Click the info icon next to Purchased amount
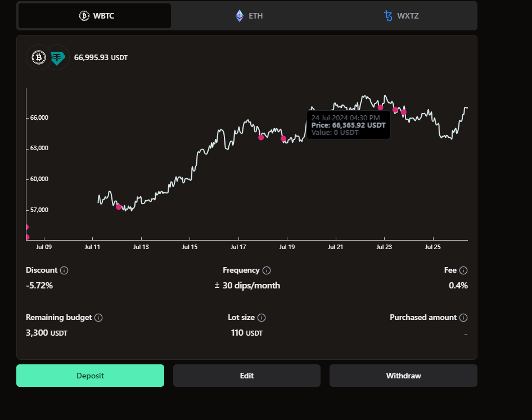The height and width of the screenshot is (420, 532). click(463, 318)
